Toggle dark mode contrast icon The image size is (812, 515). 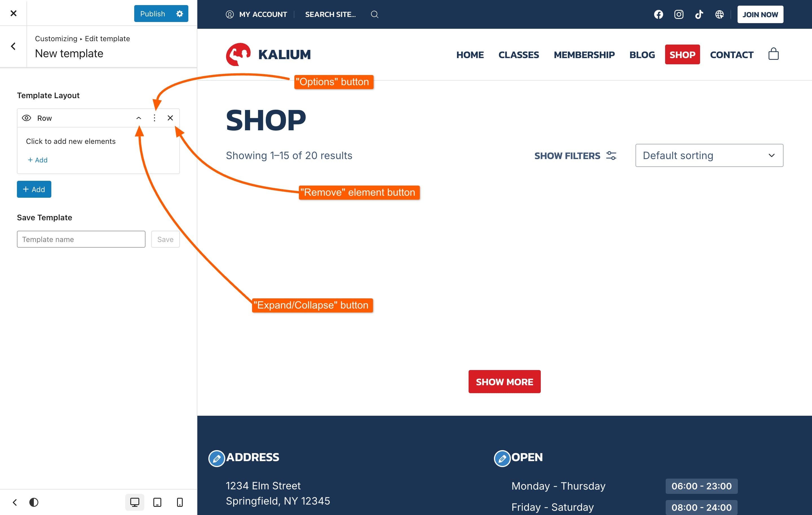pyautogui.click(x=34, y=503)
